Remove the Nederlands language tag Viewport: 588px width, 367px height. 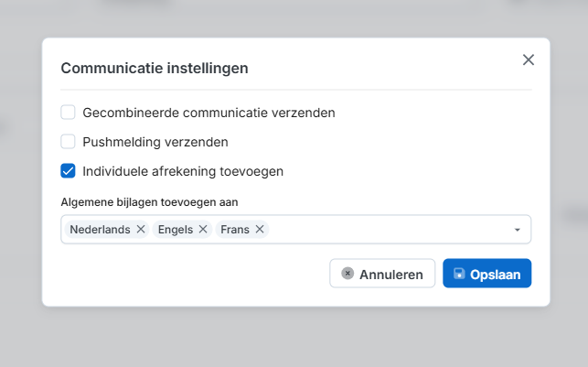tap(141, 230)
